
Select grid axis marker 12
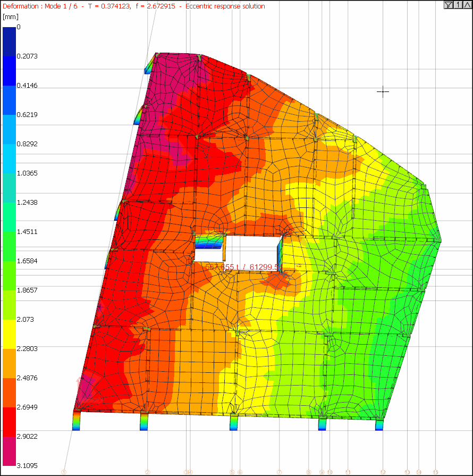383,472
